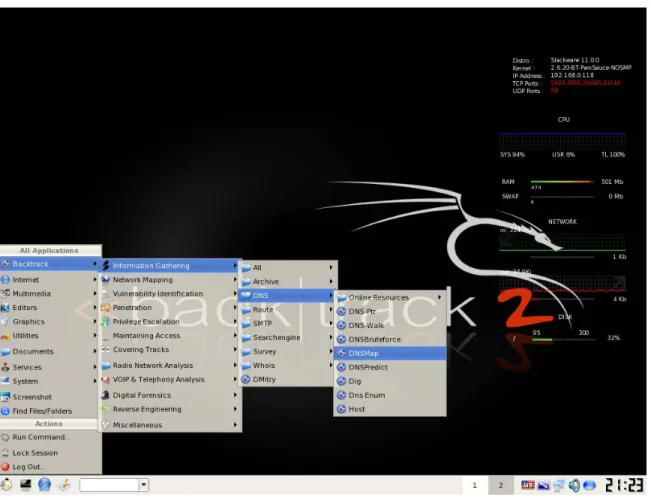Click the SMTP folder icon
Image resolution: width=651 pixels, height=500 pixels.
tap(246, 324)
